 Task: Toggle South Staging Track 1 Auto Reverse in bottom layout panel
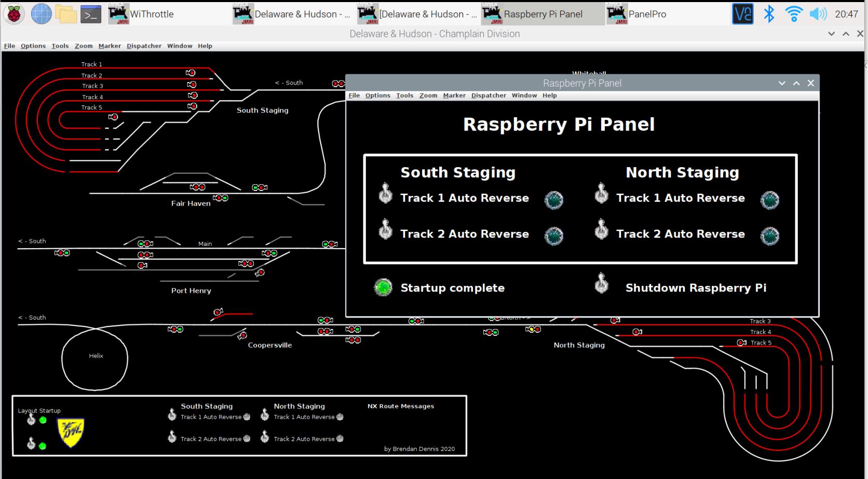(172, 414)
